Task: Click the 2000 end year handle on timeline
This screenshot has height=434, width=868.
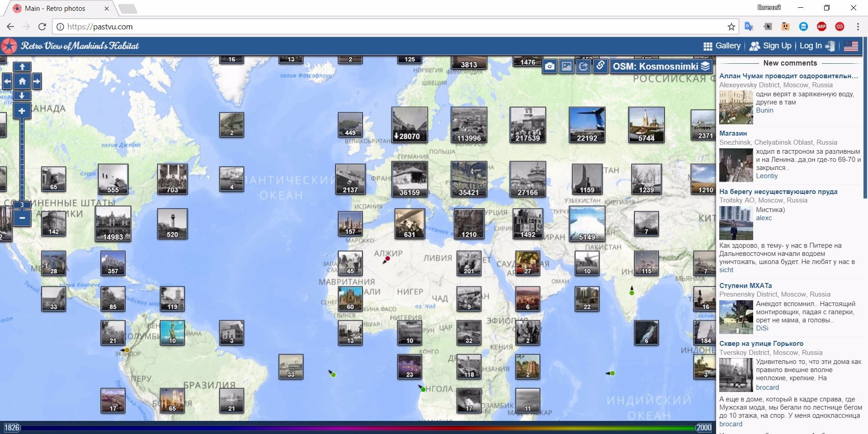Action: [703, 428]
